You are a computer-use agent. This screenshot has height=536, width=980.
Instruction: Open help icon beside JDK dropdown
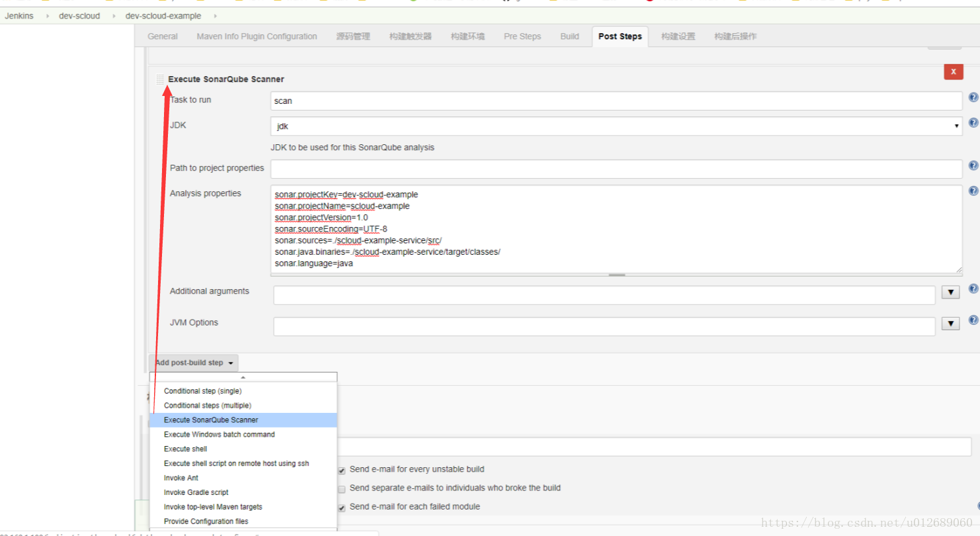click(973, 122)
